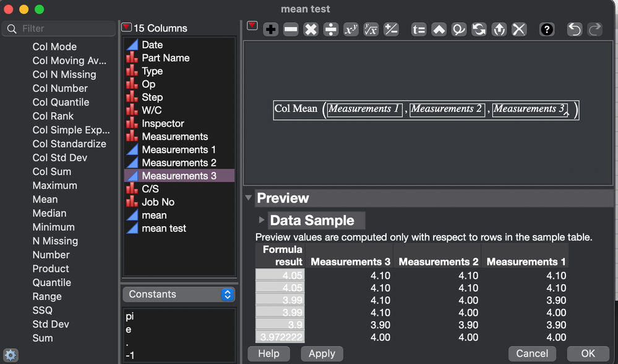Image resolution: width=618 pixels, height=364 pixels.
Task: Click into the Filter search field
Action: [x=59, y=29]
